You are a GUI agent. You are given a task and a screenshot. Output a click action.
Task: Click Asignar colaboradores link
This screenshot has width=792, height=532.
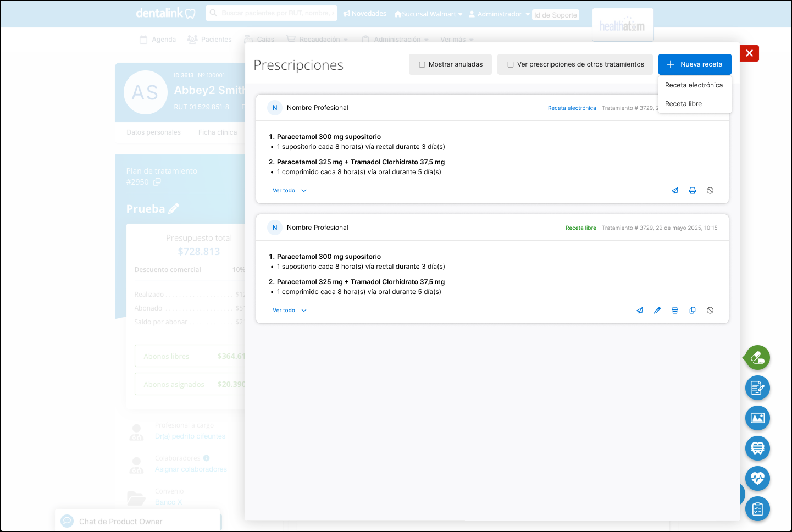[191, 469]
